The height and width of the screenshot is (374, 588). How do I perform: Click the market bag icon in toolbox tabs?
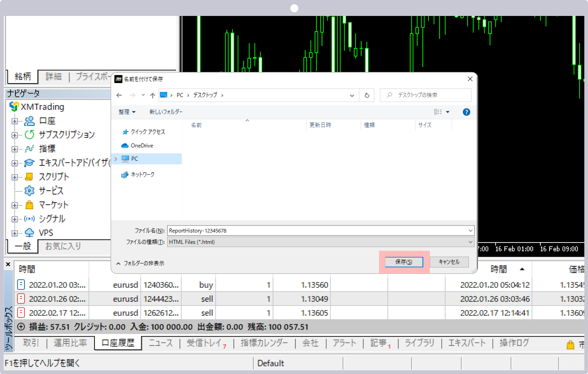[570, 345]
